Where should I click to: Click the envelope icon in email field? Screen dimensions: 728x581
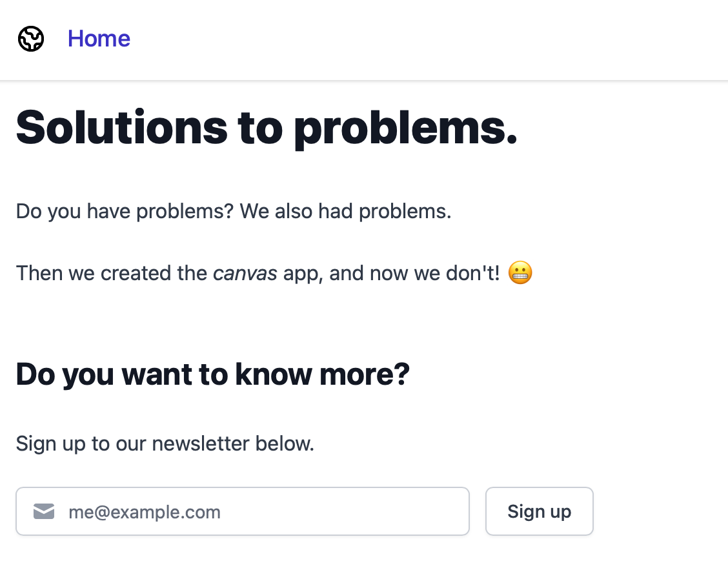click(x=43, y=512)
